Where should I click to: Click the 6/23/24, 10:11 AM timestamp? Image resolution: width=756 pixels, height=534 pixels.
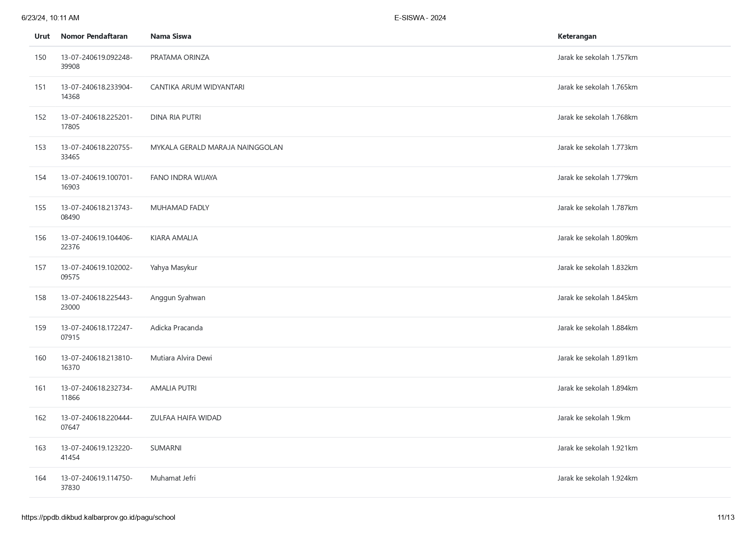(x=50, y=18)
